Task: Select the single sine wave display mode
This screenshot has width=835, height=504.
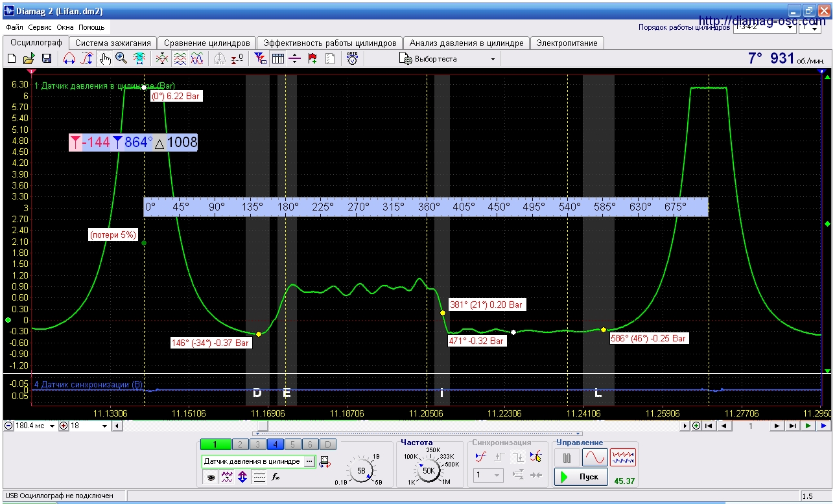Action: click(594, 458)
